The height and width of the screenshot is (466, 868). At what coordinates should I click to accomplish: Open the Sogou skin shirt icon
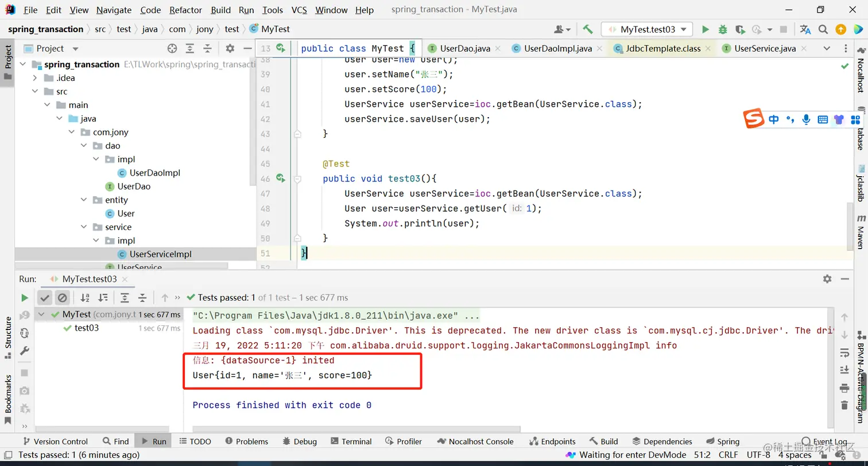[x=839, y=119]
